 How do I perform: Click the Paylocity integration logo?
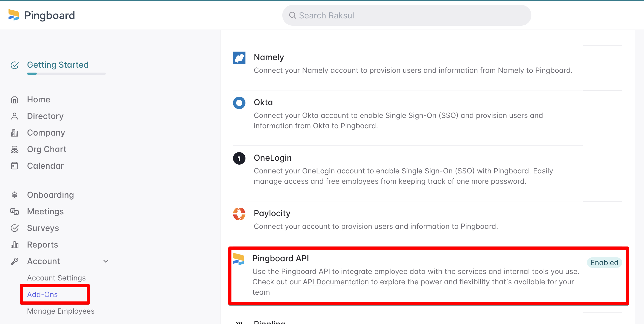point(239,214)
